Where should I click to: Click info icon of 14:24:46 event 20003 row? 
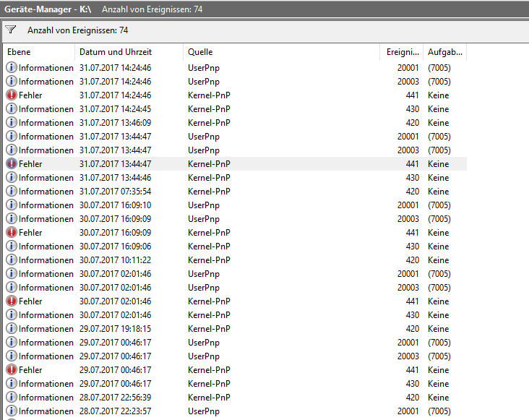tap(12, 81)
